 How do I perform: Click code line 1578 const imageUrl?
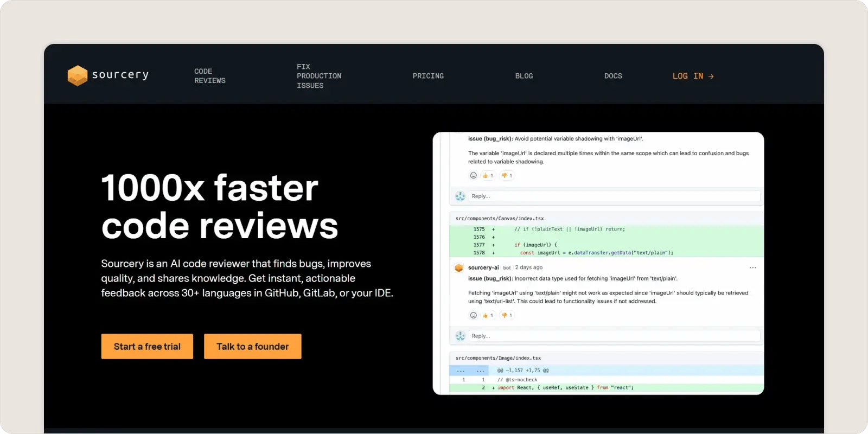pos(607,253)
